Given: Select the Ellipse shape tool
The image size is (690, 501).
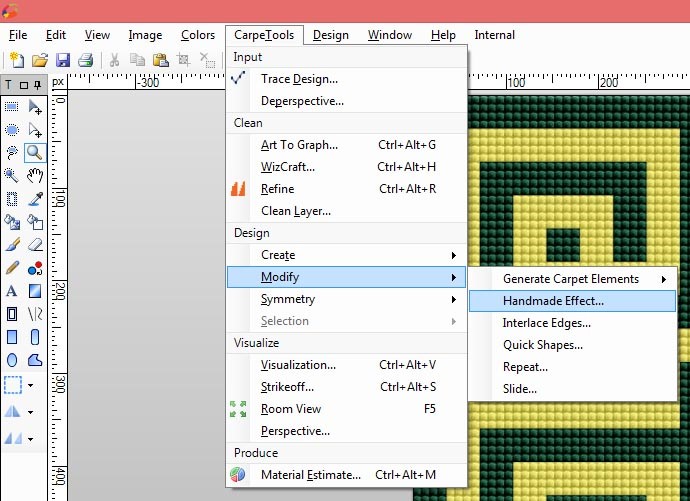Looking at the screenshot, I should click(x=12, y=360).
